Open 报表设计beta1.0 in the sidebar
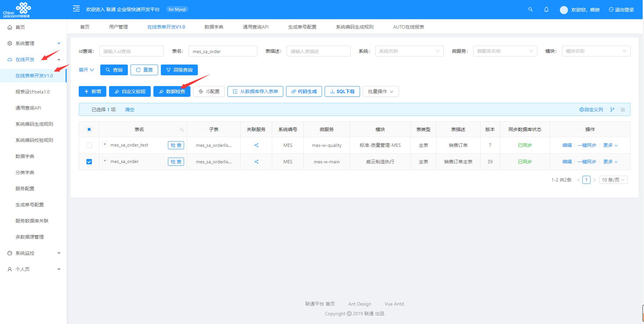 click(x=33, y=92)
